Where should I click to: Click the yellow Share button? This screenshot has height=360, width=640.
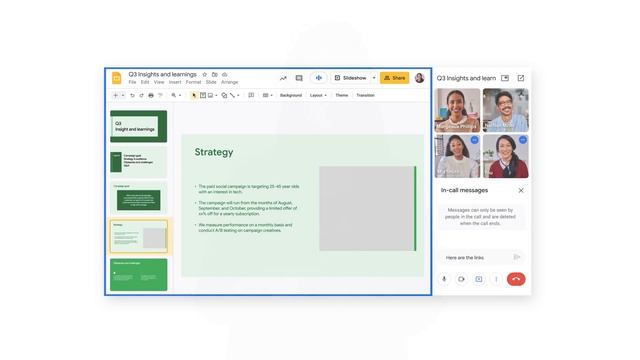pyautogui.click(x=394, y=78)
